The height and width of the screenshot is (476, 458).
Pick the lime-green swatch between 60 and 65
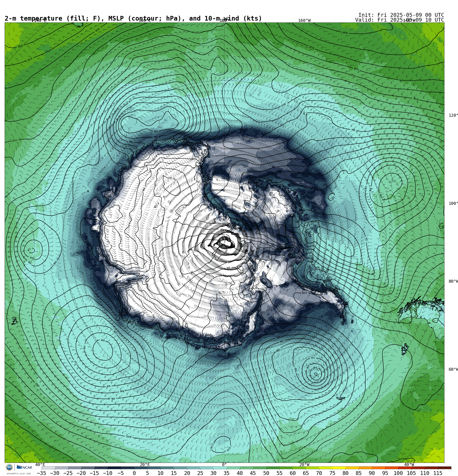coord(299,468)
